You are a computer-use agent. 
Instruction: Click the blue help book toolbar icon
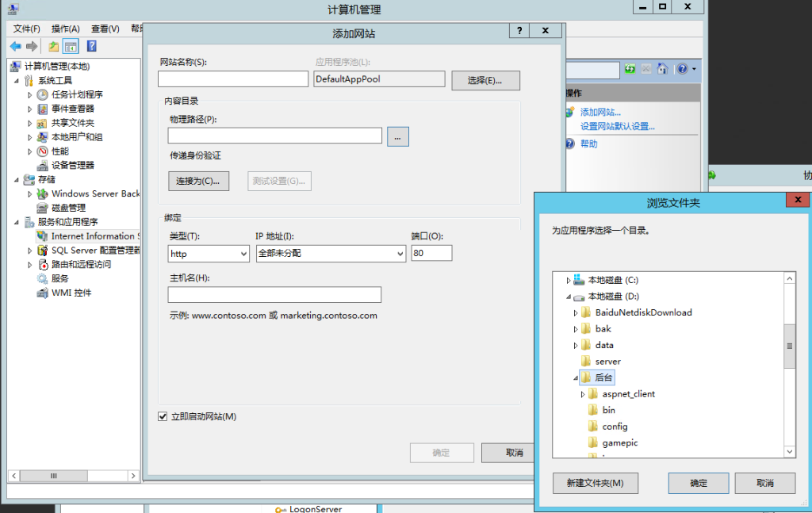(92, 46)
